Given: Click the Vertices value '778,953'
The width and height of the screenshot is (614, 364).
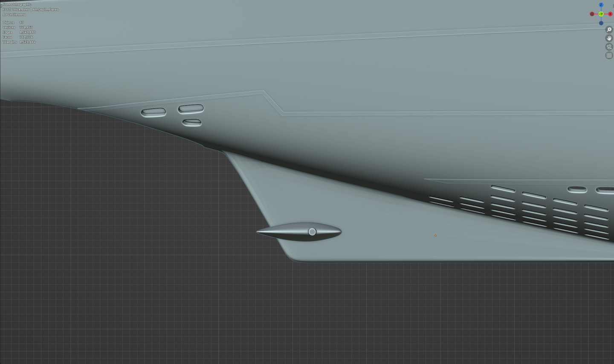Looking at the screenshot, I should click(x=26, y=27).
